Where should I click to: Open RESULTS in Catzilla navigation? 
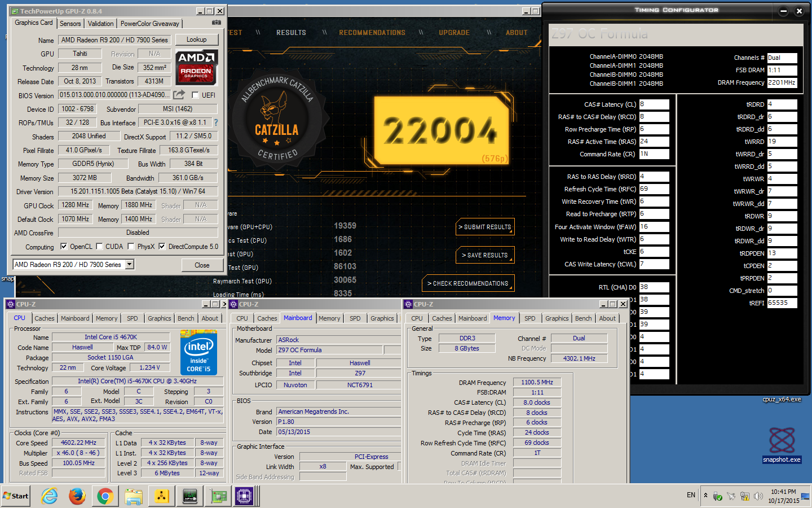tap(291, 33)
